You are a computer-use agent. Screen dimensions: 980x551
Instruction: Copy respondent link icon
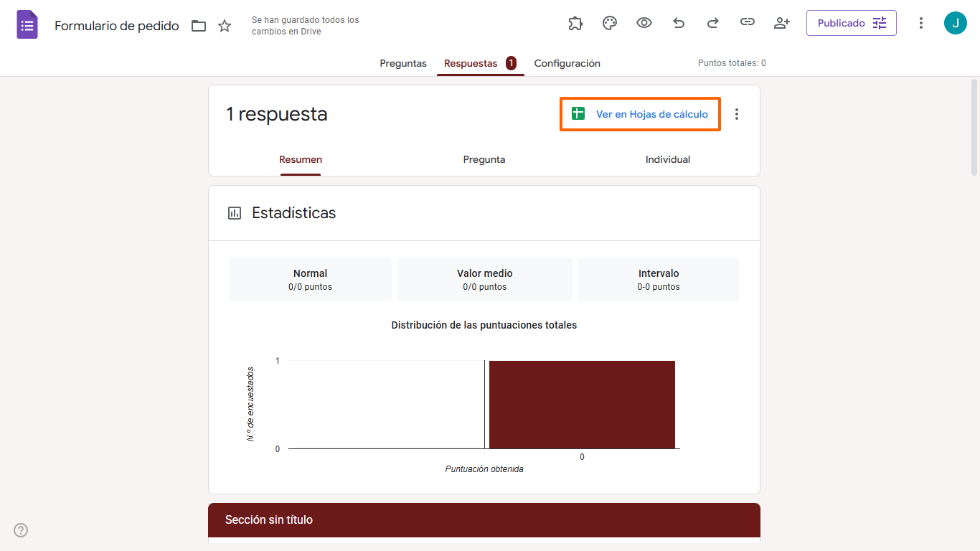pyautogui.click(x=748, y=22)
